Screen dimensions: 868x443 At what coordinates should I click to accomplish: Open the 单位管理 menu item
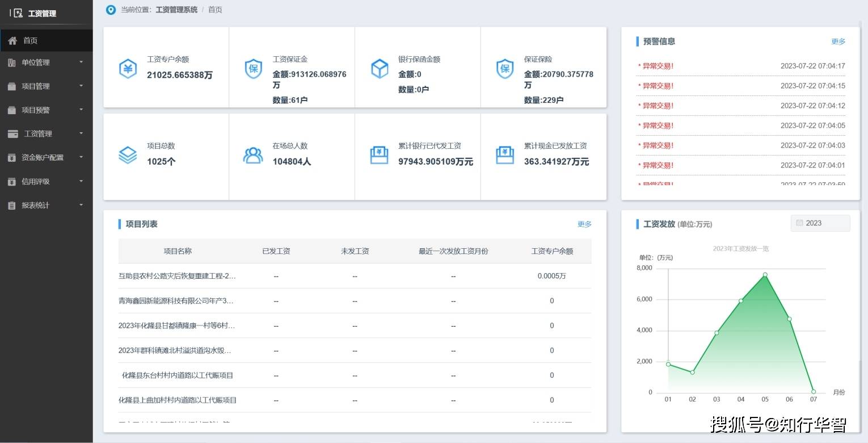click(47, 62)
